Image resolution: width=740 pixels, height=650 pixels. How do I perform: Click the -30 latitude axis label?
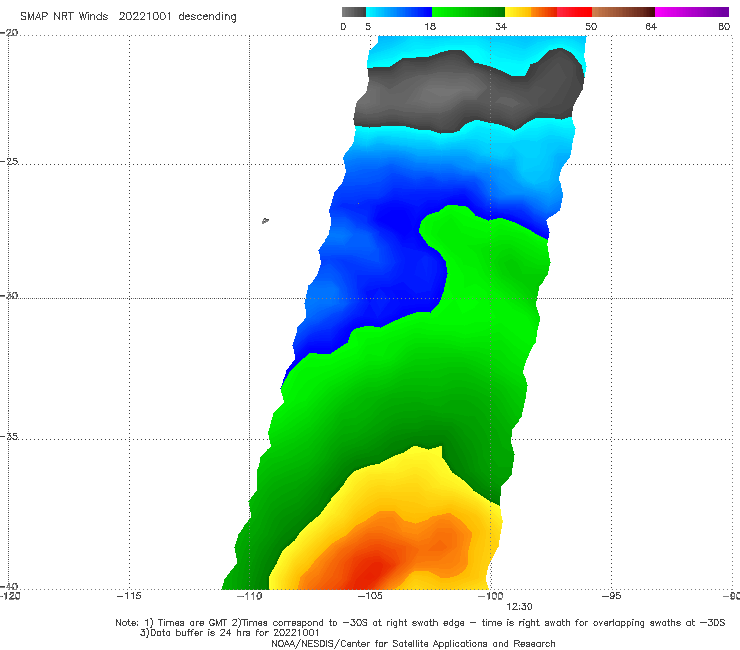point(9,295)
